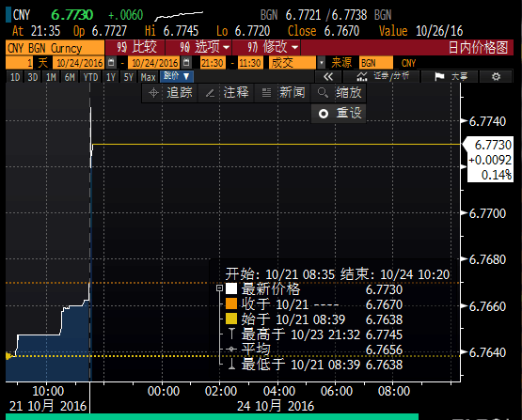Click the 最高于 10/23 21:32 legend row

[x=315, y=334]
